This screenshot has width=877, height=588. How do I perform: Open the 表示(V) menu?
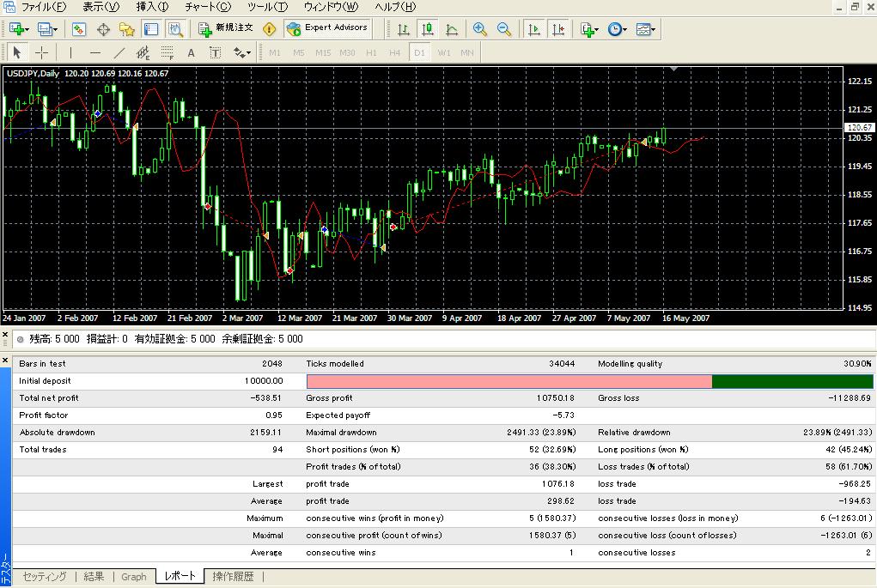[100, 7]
